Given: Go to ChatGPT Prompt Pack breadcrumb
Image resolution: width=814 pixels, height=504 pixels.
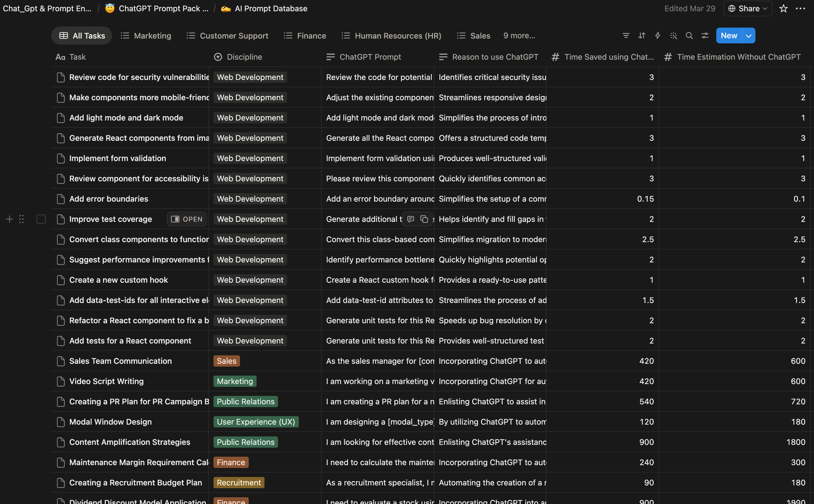Looking at the screenshot, I should click(163, 8).
